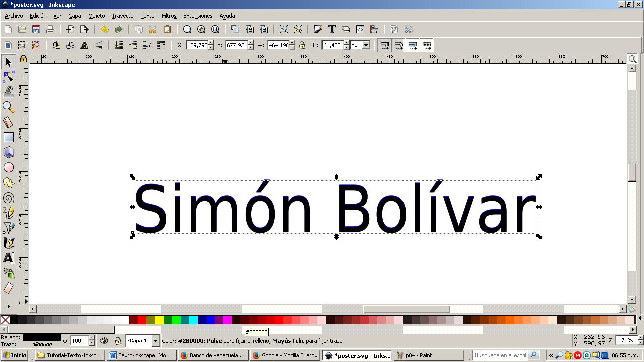Click the Cut scissors icon
This screenshot has width=644, height=362.
153,30
